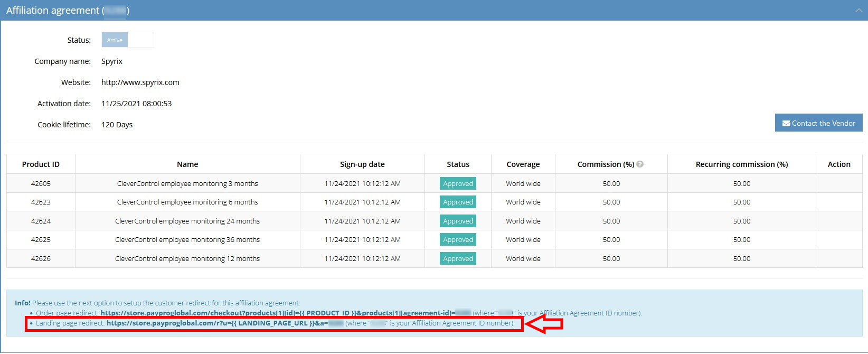The width and height of the screenshot is (868, 354).
Task: Click the Contact the Vendor button
Action: [818, 123]
